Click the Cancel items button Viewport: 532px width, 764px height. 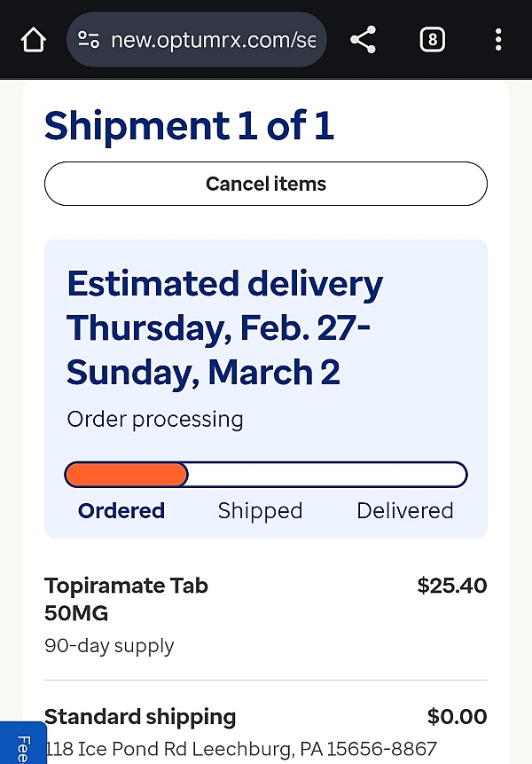[266, 184]
